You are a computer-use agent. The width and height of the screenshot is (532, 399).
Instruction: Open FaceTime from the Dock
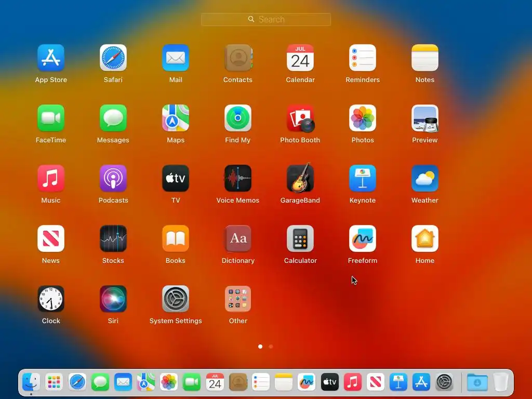pos(192,382)
